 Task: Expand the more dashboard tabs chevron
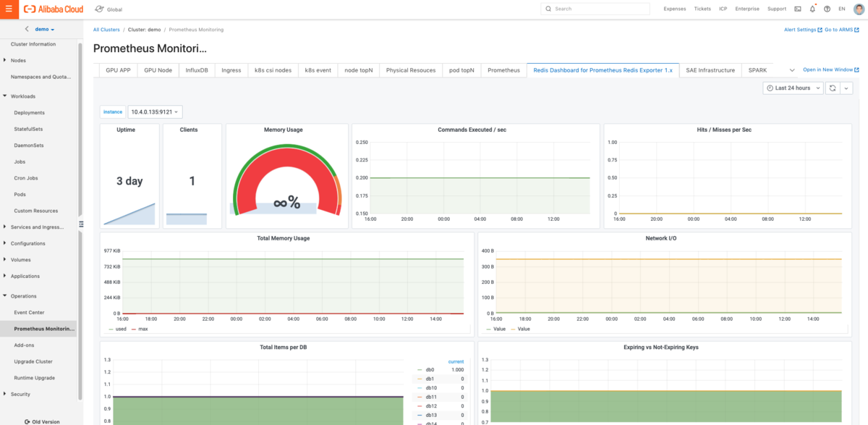[x=792, y=70]
